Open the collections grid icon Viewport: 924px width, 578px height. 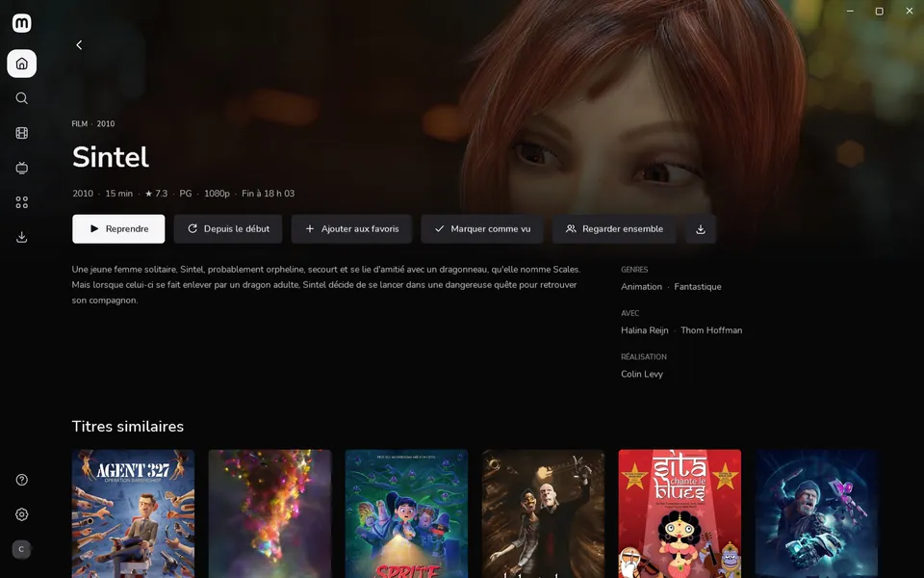pyautogui.click(x=22, y=202)
